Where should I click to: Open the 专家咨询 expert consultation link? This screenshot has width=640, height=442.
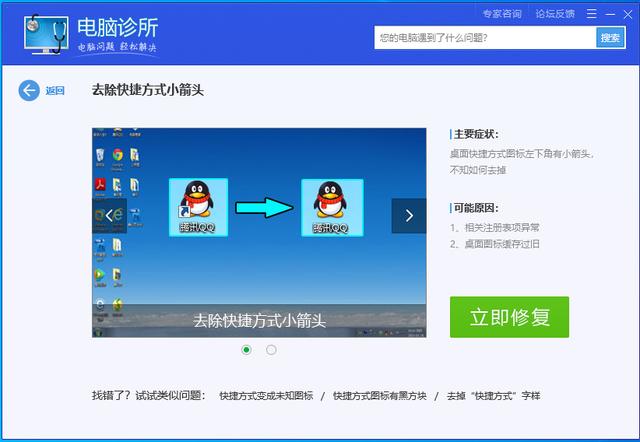[502, 14]
